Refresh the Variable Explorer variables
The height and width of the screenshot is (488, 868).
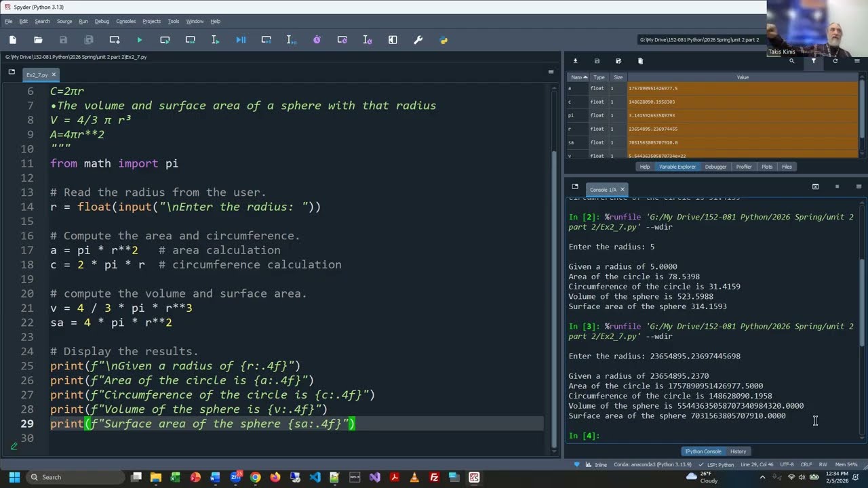coord(835,61)
